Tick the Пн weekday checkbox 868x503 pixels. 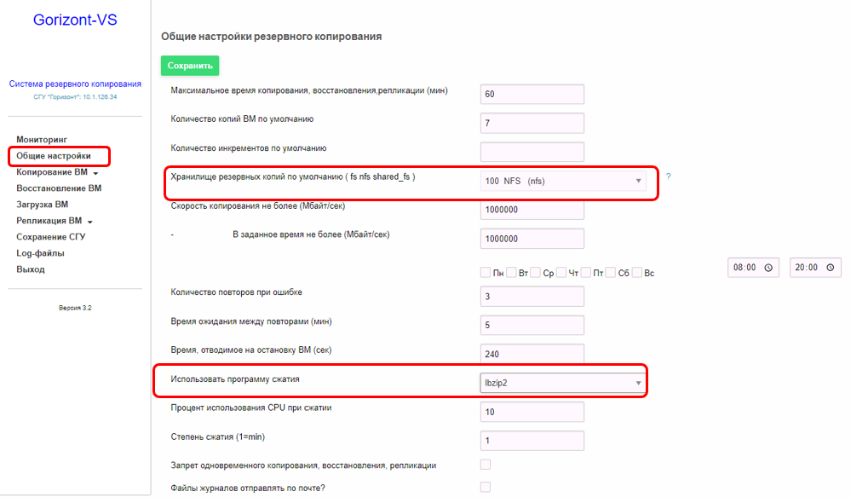[x=486, y=272]
